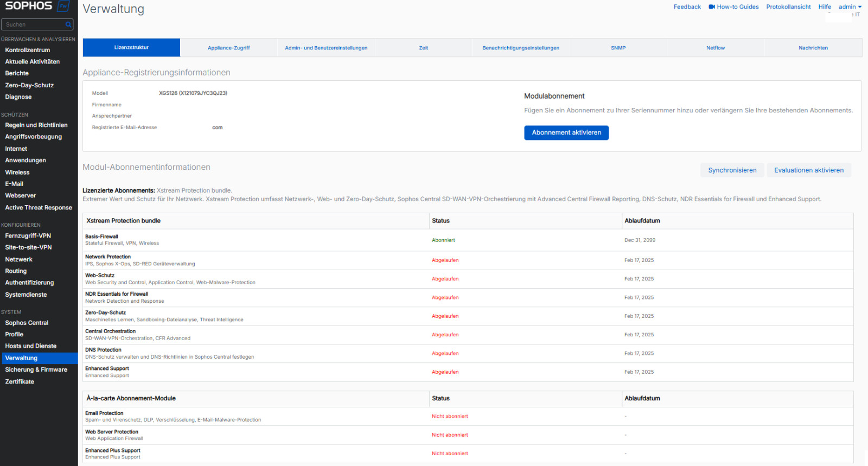Screen dimensions: 868x466
Task: Navigate to Kontrollzentrum in the sidebar
Action: point(28,50)
